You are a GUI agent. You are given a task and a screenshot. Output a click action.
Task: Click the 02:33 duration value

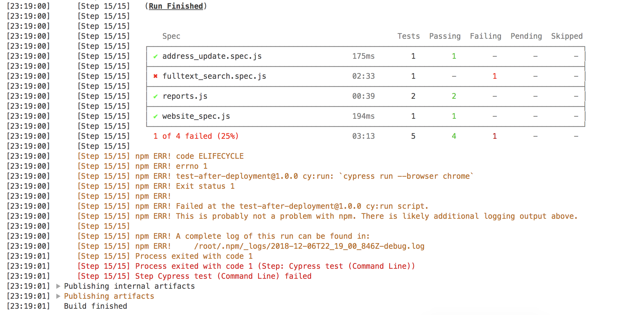(x=363, y=76)
